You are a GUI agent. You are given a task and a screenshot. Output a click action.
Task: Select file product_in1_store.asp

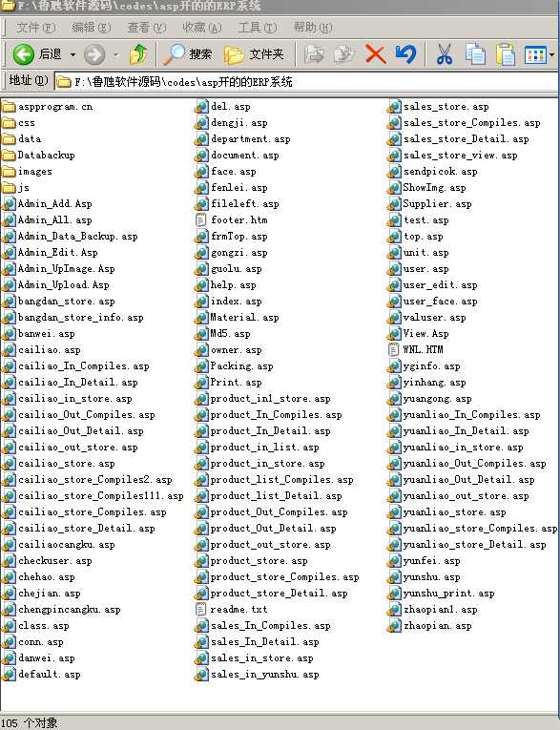(x=262, y=399)
